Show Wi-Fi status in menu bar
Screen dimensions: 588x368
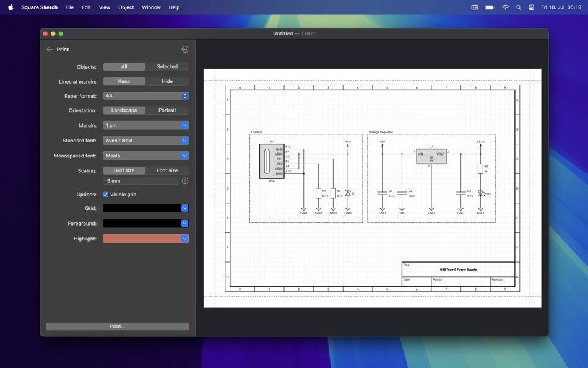[x=505, y=7]
